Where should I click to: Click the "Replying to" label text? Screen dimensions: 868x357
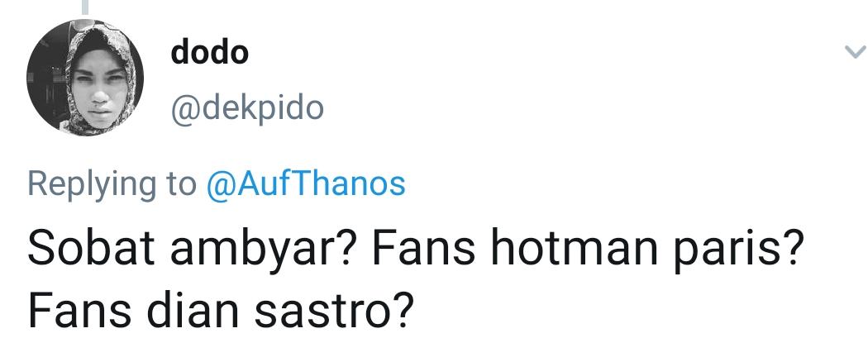(x=112, y=183)
